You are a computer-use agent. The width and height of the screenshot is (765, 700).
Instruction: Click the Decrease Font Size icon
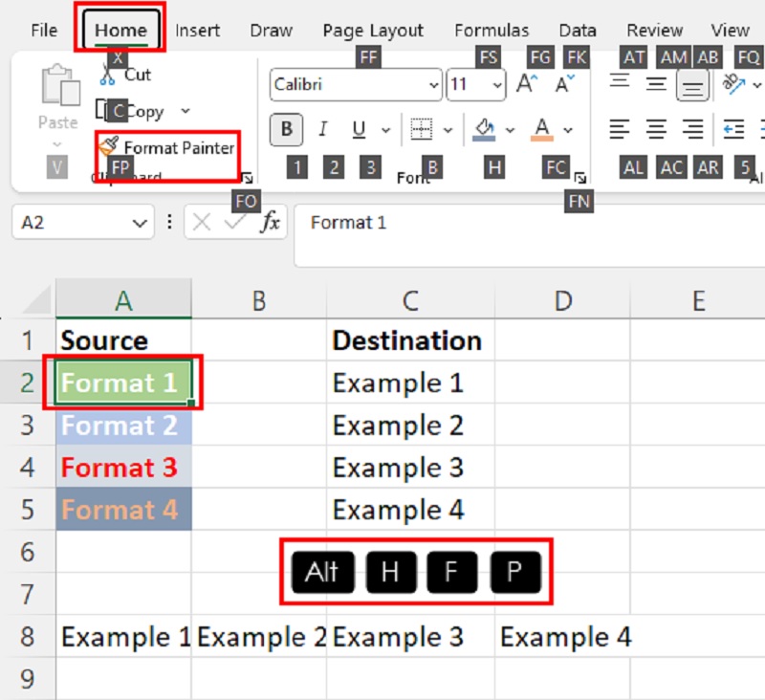(561, 84)
